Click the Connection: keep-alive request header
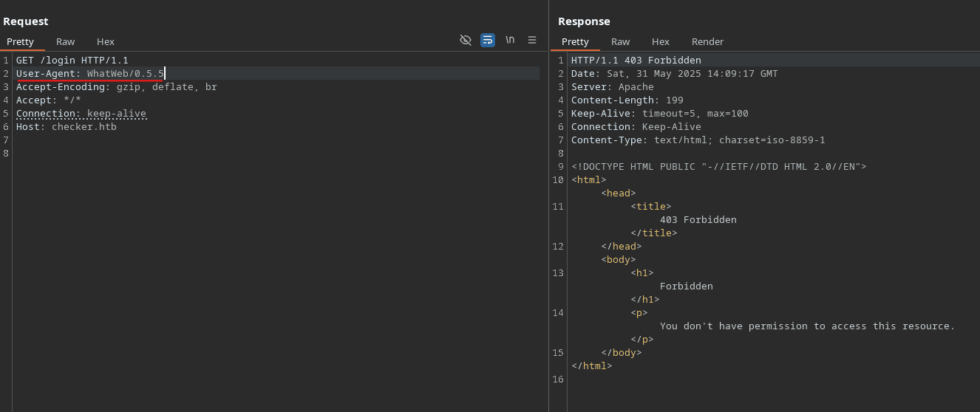Screen dimensions: 980x412 (x=81, y=114)
